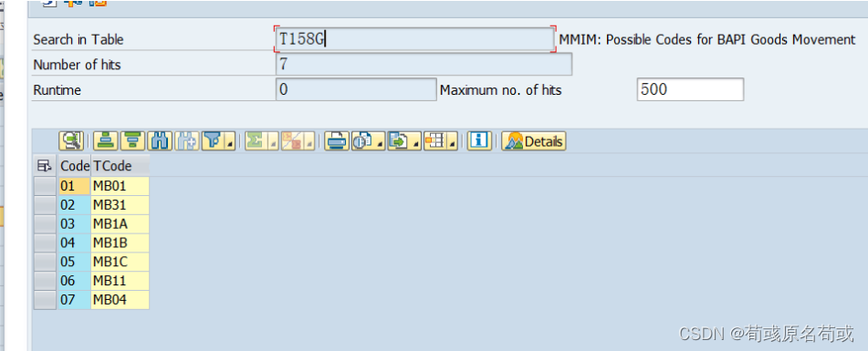Click the Maximum no. of hits field

point(690,89)
